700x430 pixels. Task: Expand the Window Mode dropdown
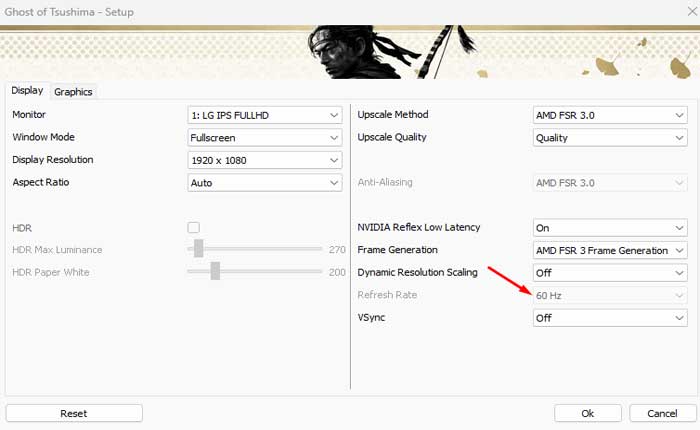pyautogui.click(x=265, y=137)
